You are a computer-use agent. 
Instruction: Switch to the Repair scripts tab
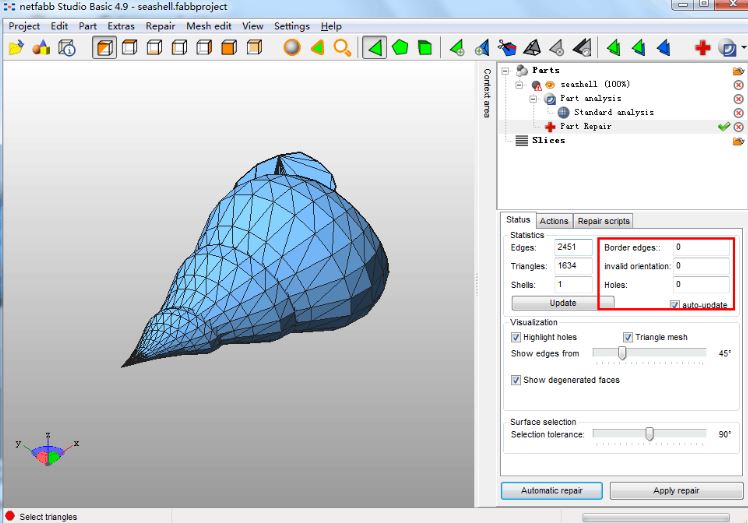[603, 221]
